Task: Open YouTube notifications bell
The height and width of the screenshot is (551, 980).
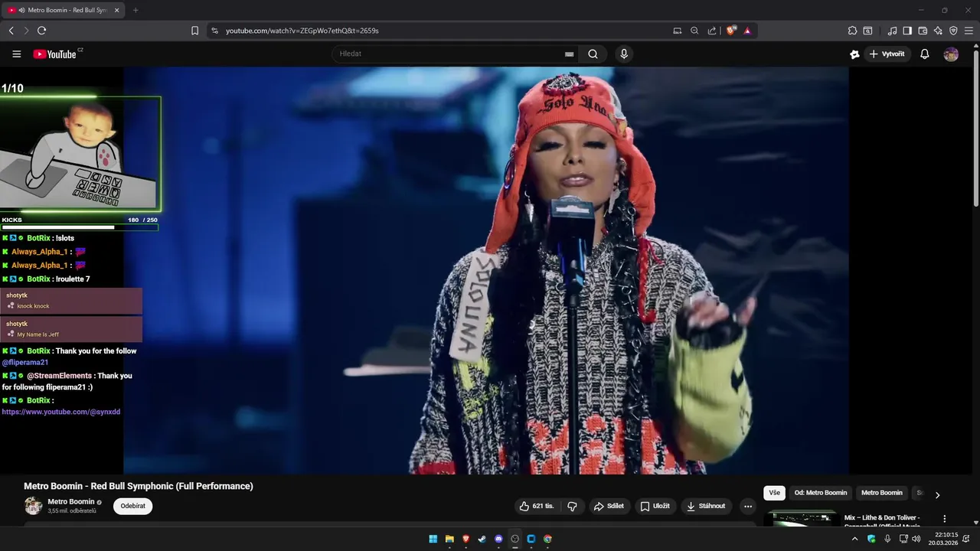Action: (x=925, y=54)
